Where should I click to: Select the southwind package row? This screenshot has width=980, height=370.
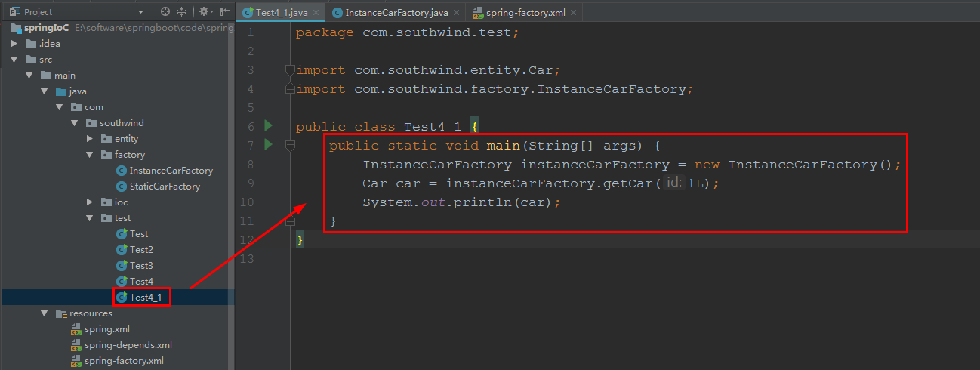117,122
